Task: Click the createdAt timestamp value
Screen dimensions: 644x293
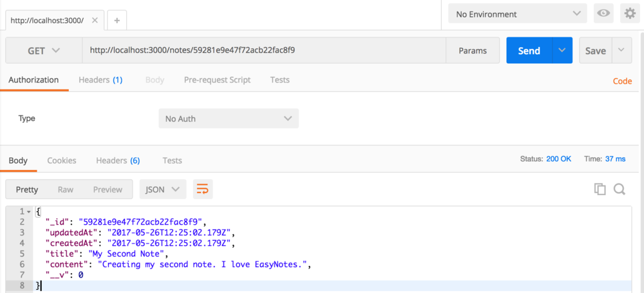Action: 169,243
